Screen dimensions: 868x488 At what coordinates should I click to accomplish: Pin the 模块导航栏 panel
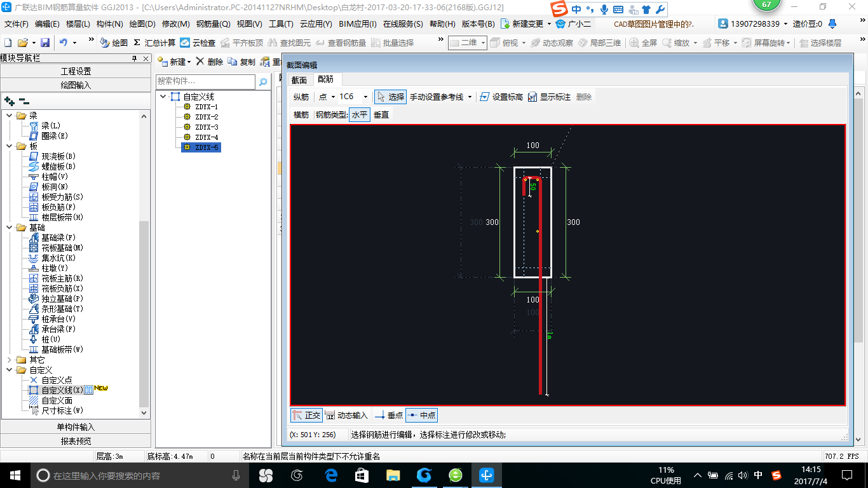134,58
